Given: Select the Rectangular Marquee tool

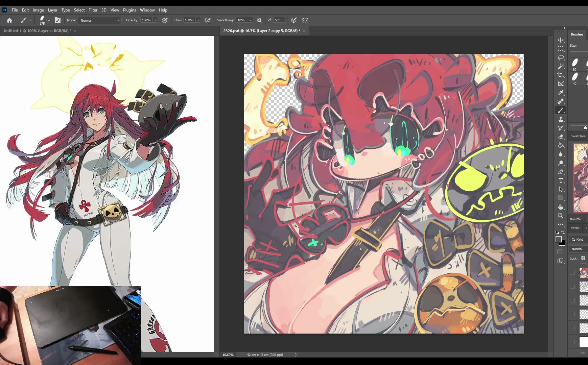Looking at the screenshot, I should [561, 49].
